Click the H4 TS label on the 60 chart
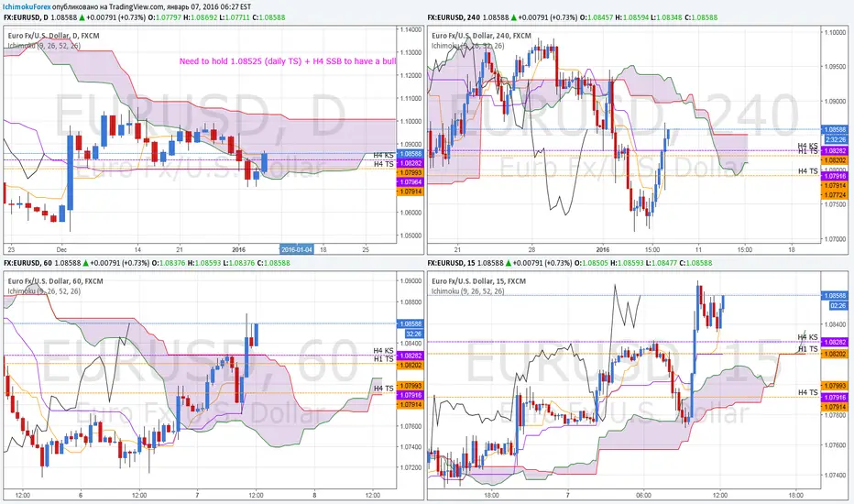The height and width of the screenshot is (504, 854). click(x=383, y=389)
